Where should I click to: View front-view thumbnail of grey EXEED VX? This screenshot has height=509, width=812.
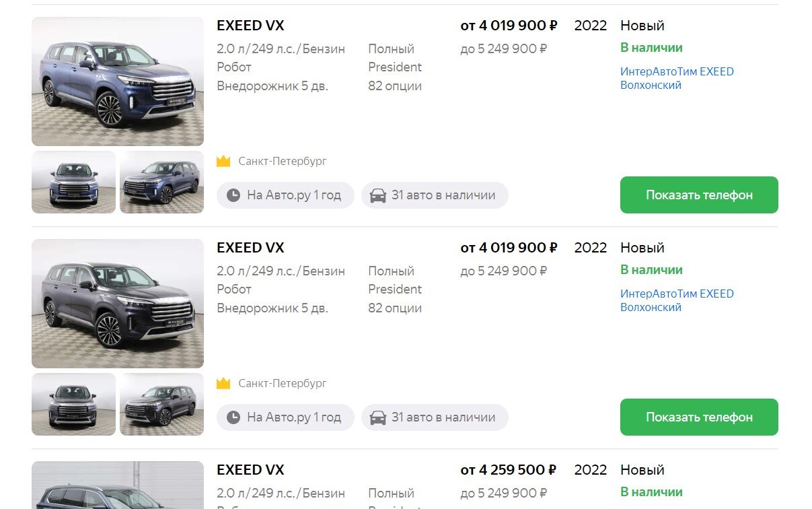73,404
